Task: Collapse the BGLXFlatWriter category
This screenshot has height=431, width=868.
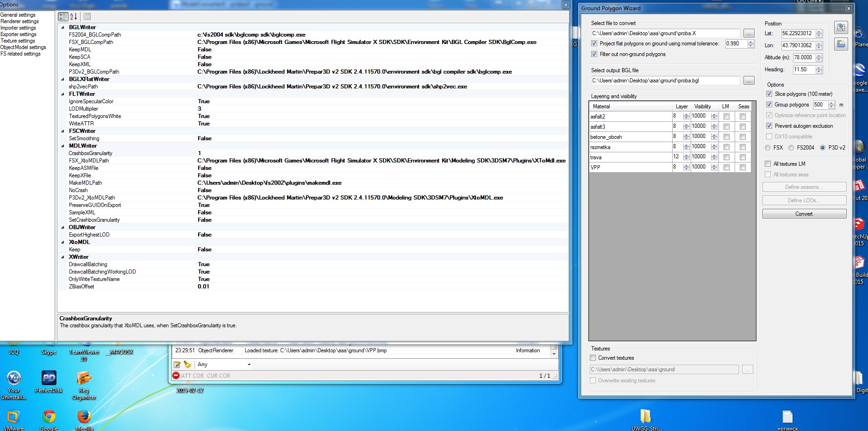Action: [x=63, y=79]
